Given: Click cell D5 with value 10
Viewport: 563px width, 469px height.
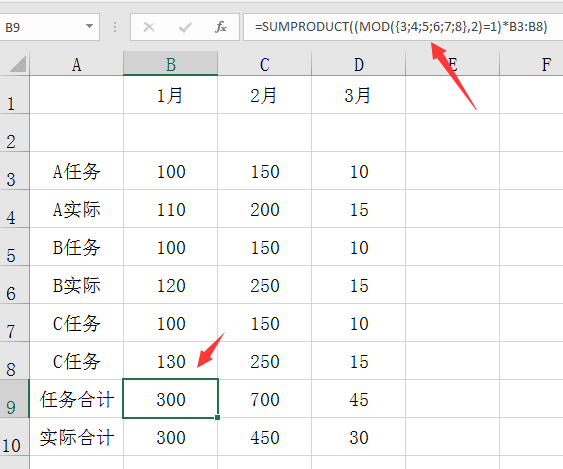Looking at the screenshot, I should click(x=359, y=247).
